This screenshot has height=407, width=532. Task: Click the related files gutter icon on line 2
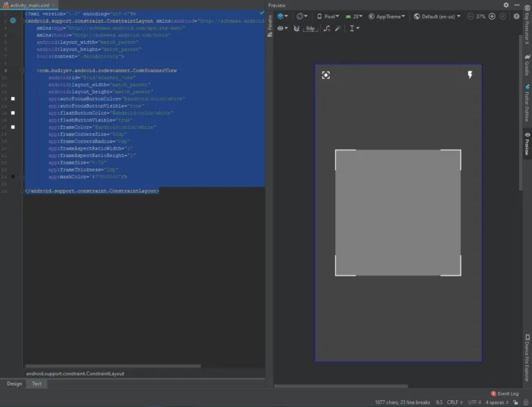click(13, 21)
